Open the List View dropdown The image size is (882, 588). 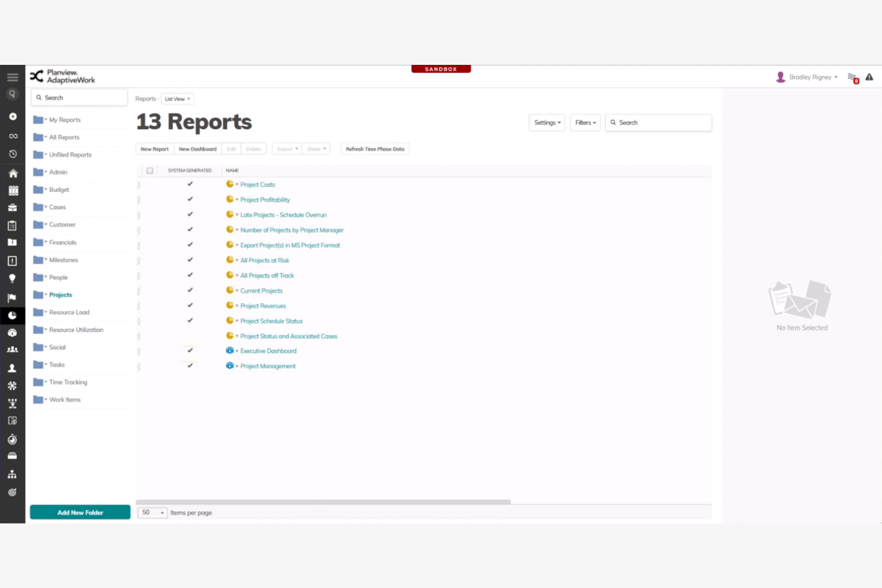[x=177, y=98]
